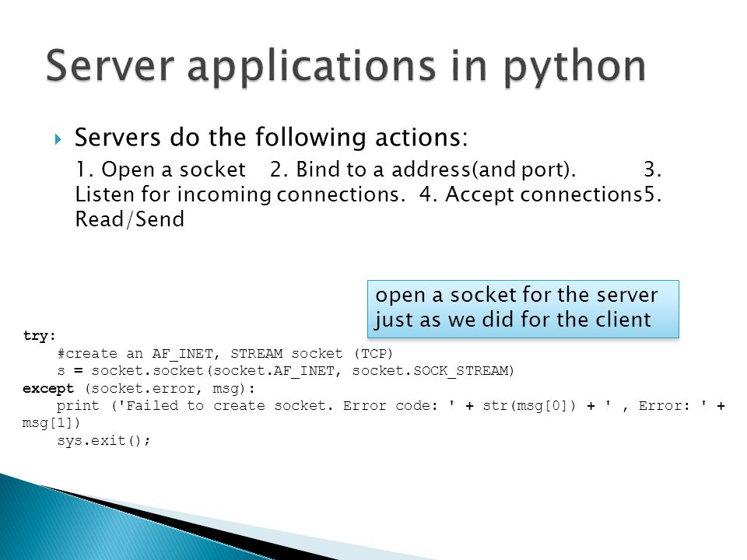
Task: Click 'Servers do the following actions:' text
Action: coord(271,137)
